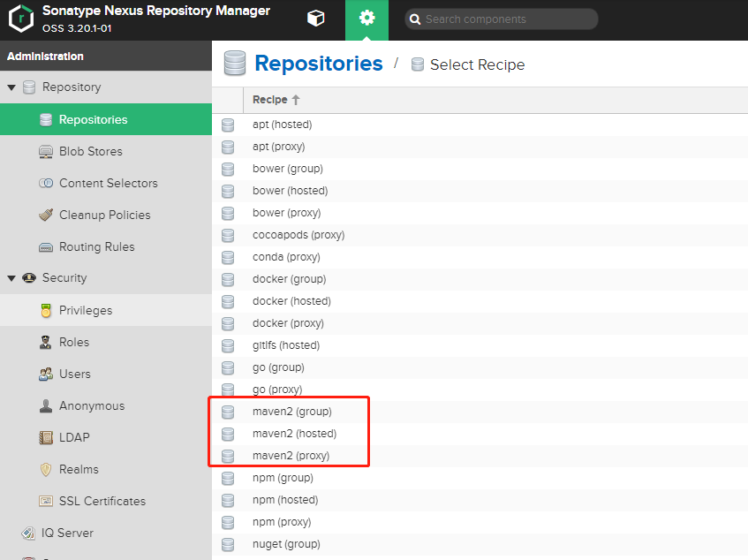Select the bower (proxy) recipe
Viewport: 748px width, 560px height.
[x=480, y=213]
